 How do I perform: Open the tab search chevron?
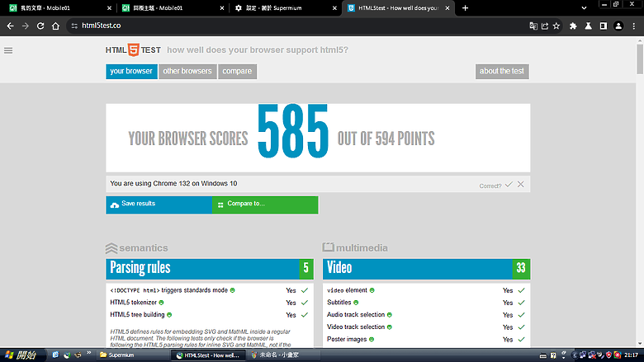tap(584, 7)
